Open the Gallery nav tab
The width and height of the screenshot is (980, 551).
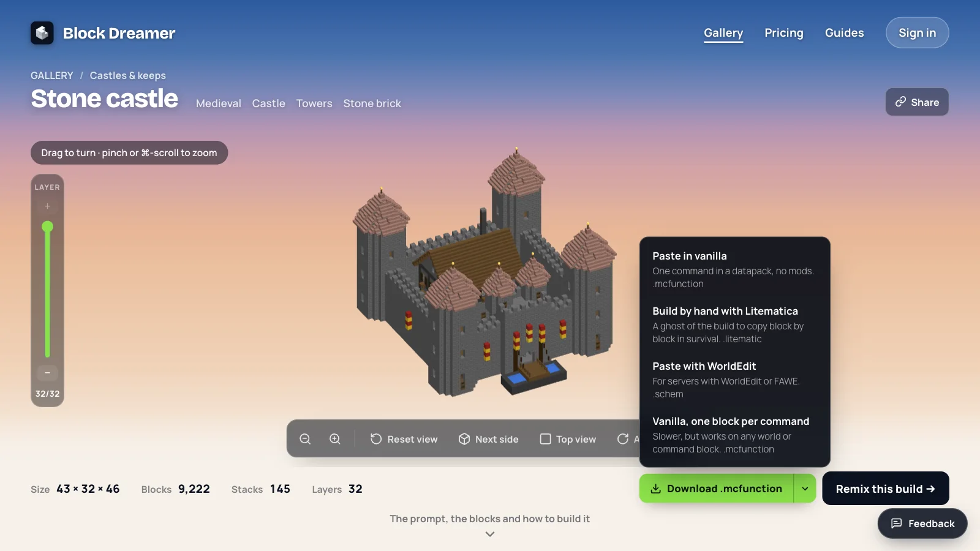[x=723, y=33]
